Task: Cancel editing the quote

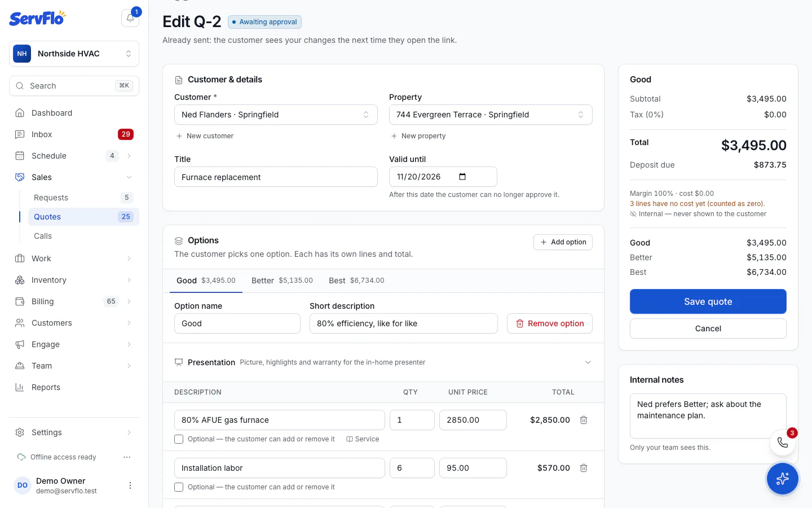Action: coord(708,329)
